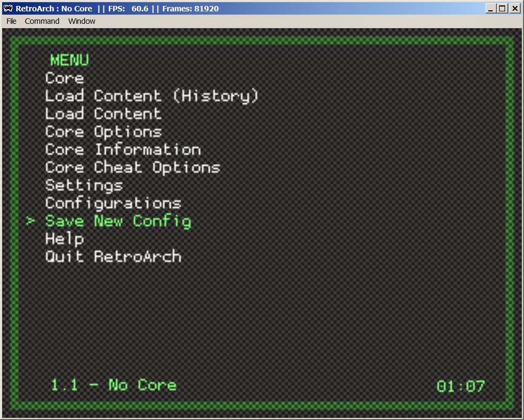Click the '1.1 - No Core' status text
The image size is (524, 420).
pyautogui.click(x=115, y=385)
